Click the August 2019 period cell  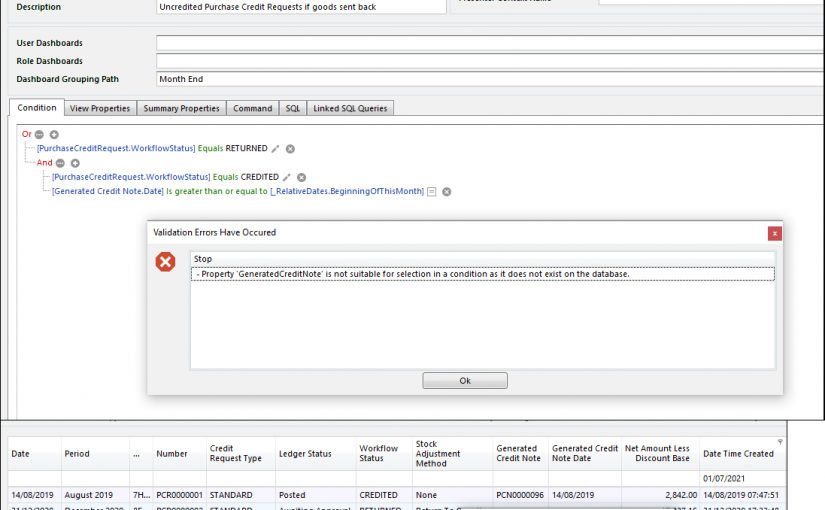click(x=95, y=495)
